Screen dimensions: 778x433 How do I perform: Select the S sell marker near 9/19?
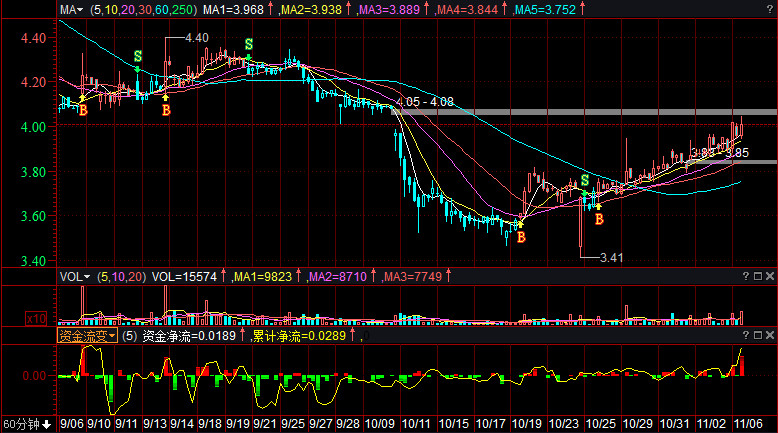click(x=249, y=44)
